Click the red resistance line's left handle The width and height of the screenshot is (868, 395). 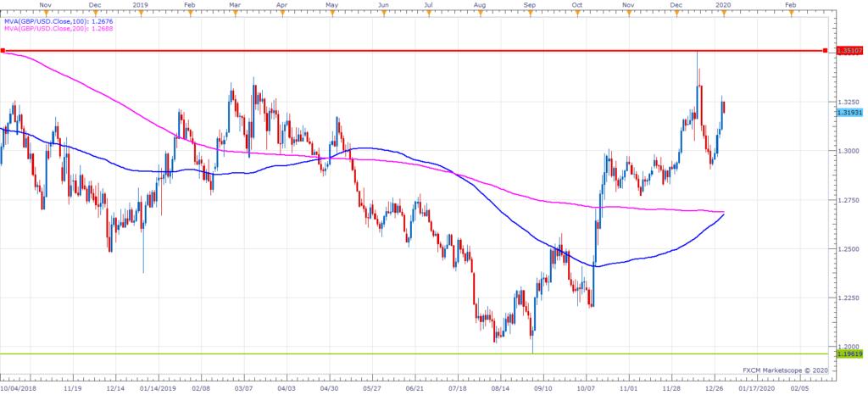pyautogui.click(x=3, y=51)
